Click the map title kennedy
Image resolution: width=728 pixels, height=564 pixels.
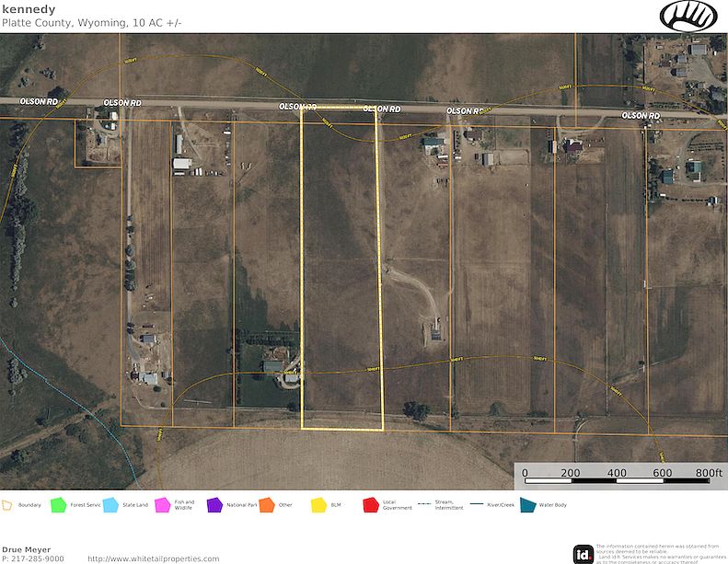pyautogui.click(x=29, y=9)
